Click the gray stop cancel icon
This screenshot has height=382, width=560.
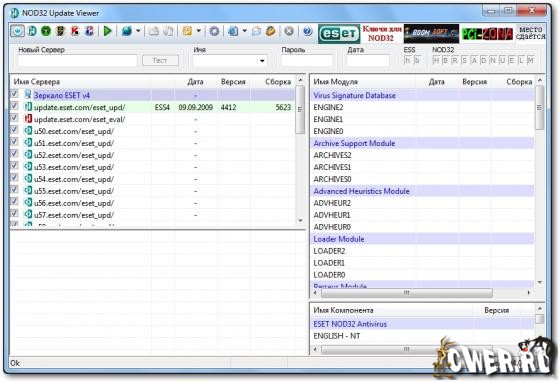click(289, 31)
